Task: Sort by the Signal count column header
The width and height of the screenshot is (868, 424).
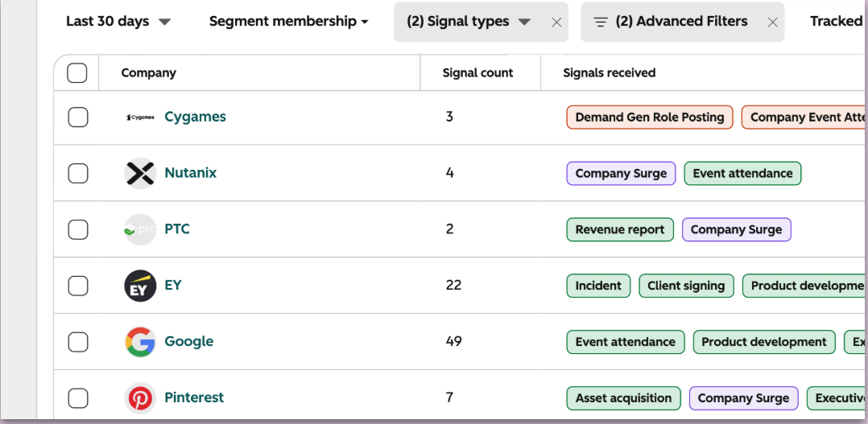Action: point(477,73)
